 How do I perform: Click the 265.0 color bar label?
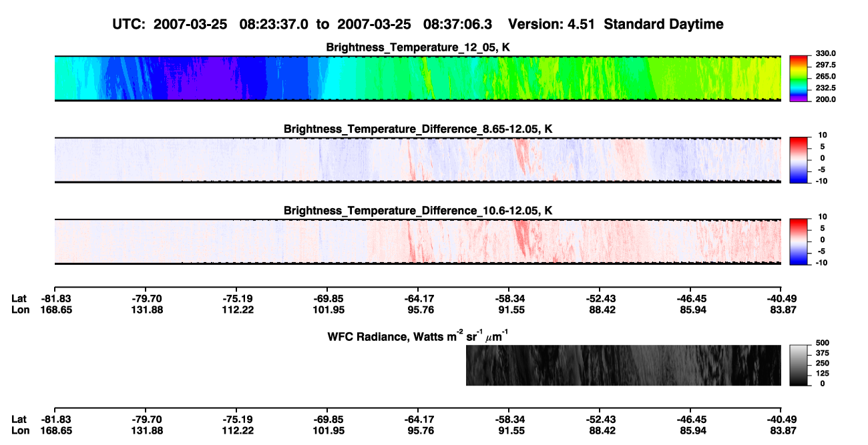tap(825, 76)
